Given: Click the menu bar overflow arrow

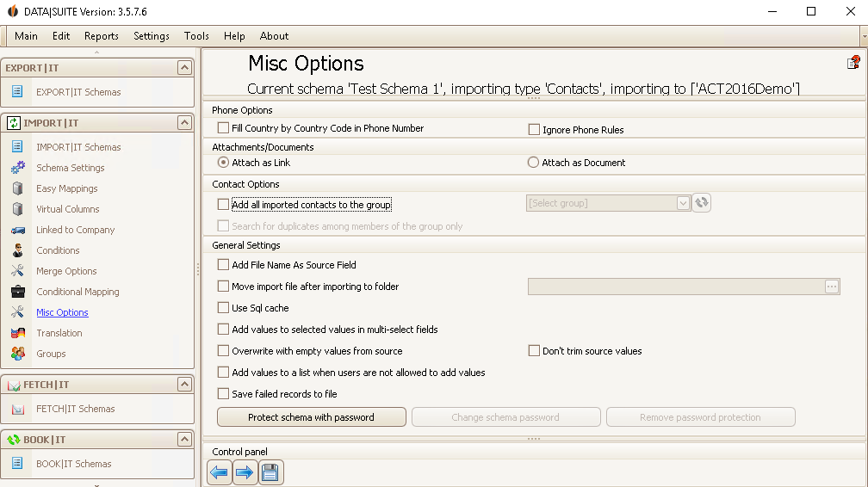Looking at the screenshot, I should point(865,36).
